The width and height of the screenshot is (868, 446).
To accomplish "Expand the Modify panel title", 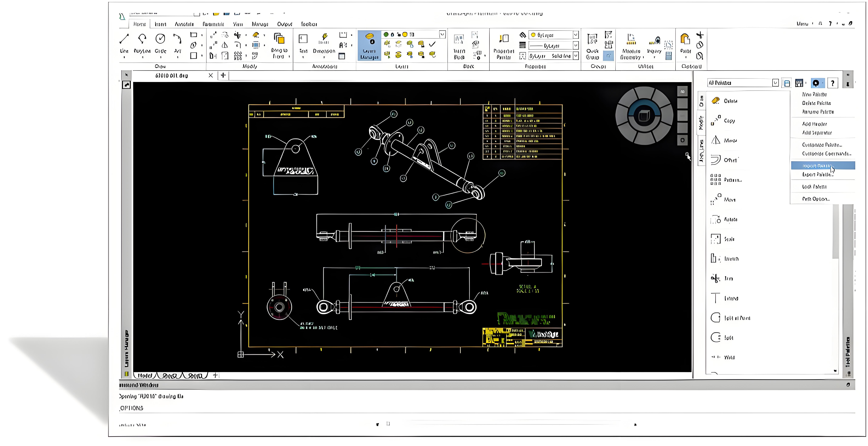I will (250, 66).
